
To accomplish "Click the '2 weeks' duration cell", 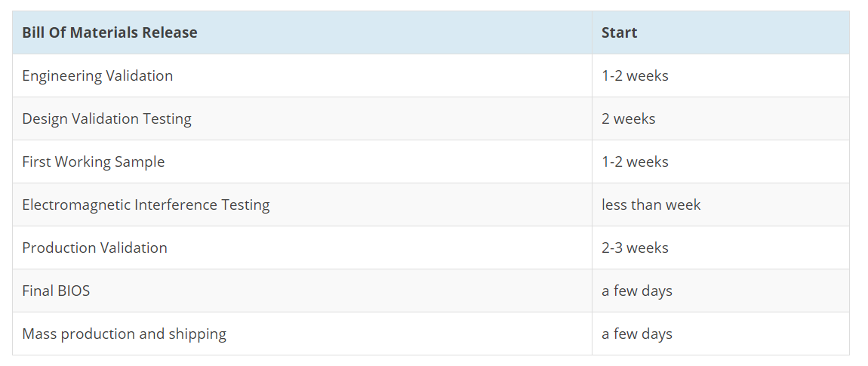I will [x=720, y=118].
